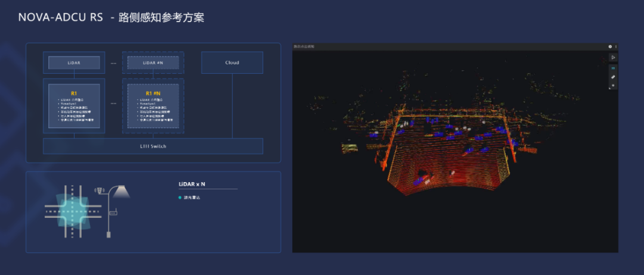Select the Switch bar at diagram bottom

[x=153, y=146]
